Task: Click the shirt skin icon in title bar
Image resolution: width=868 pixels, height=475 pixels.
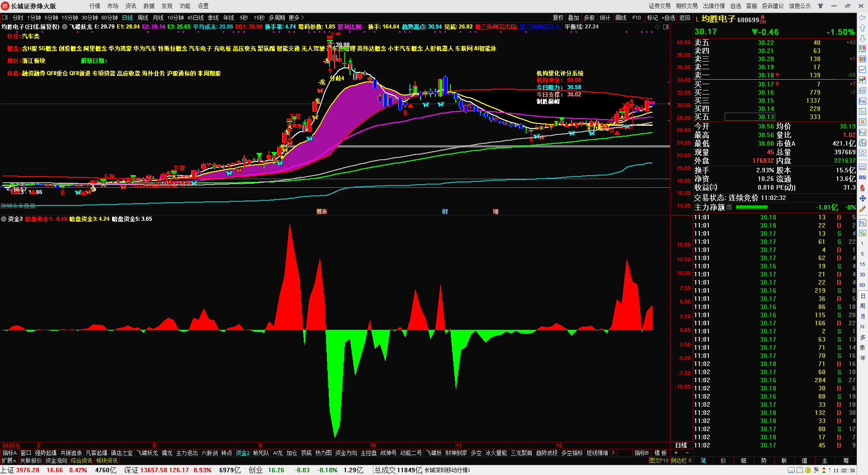Action: 821,6
